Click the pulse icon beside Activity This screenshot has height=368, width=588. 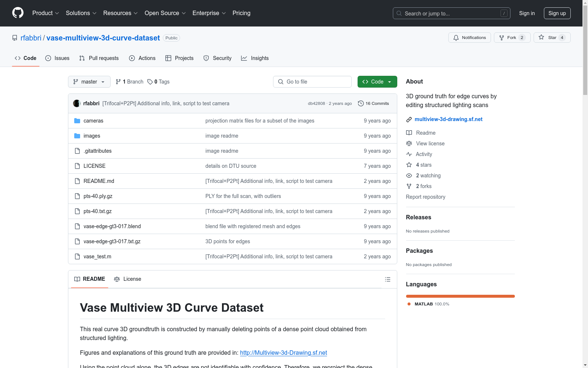[x=409, y=154]
